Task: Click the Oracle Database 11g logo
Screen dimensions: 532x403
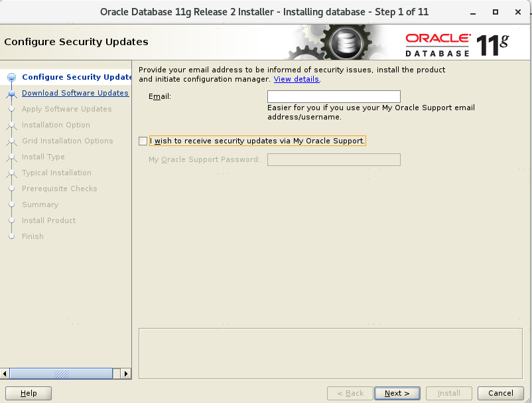Action: point(457,45)
